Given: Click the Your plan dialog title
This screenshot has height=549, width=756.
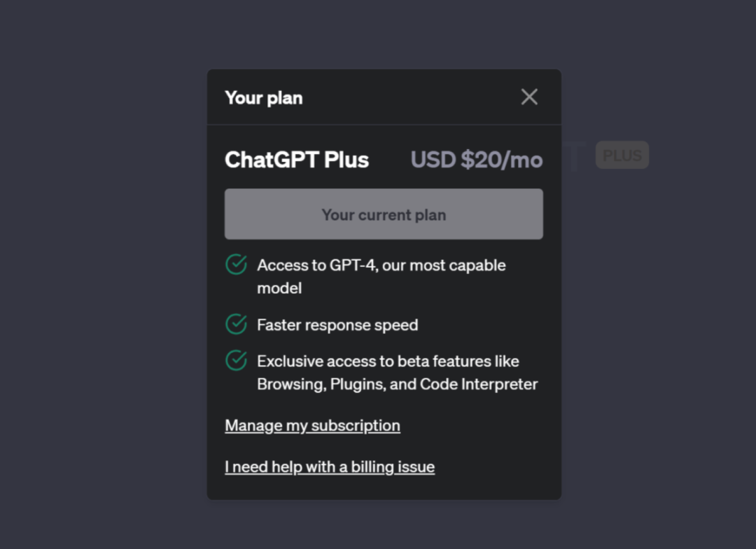Looking at the screenshot, I should point(264,98).
